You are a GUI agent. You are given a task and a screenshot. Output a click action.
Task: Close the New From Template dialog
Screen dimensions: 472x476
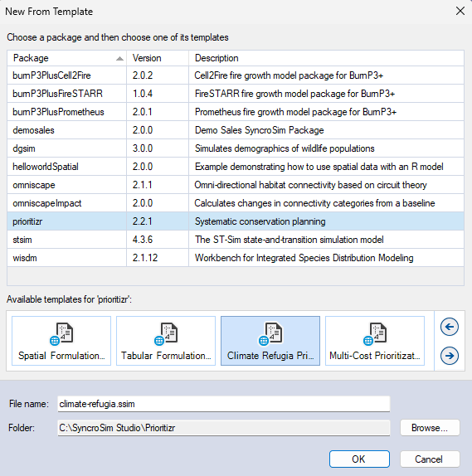tap(460, 12)
